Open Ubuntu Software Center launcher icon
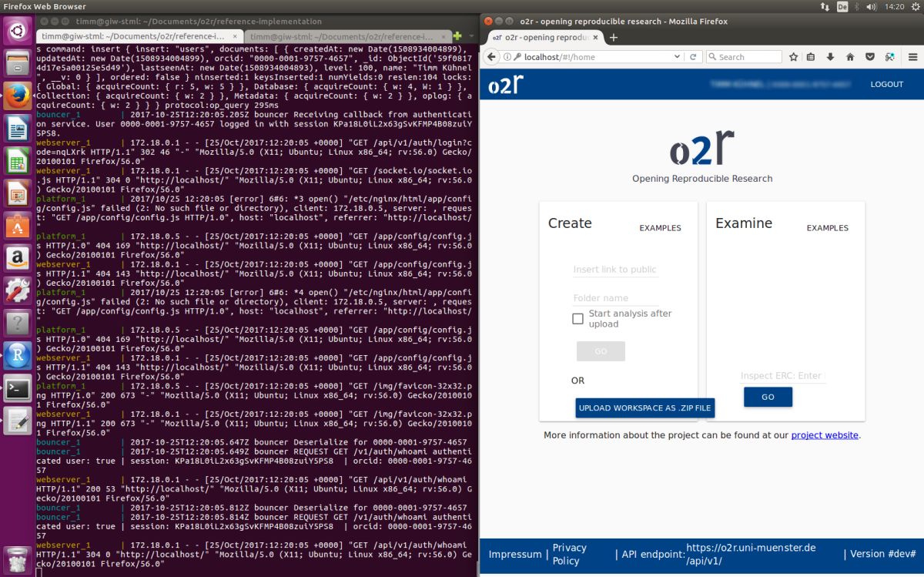This screenshot has width=924, height=577. pyautogui.click(x=17, y=226)
